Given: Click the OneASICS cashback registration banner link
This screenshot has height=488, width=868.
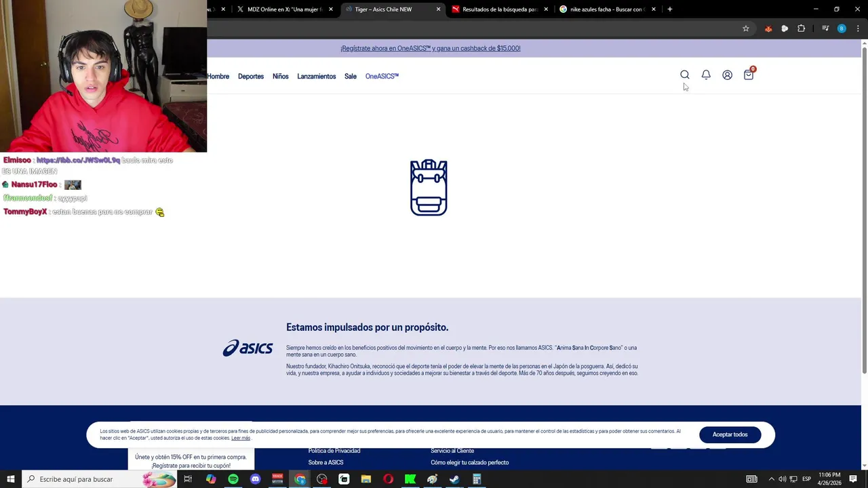Looking at the screenshot, I should (431, 49).
